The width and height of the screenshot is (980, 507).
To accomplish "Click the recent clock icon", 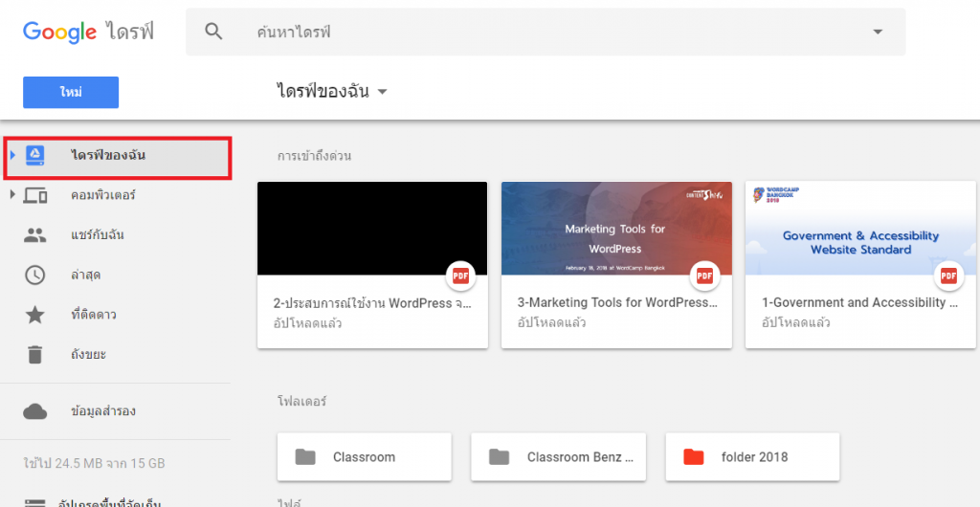I will (x=35, y=275).
